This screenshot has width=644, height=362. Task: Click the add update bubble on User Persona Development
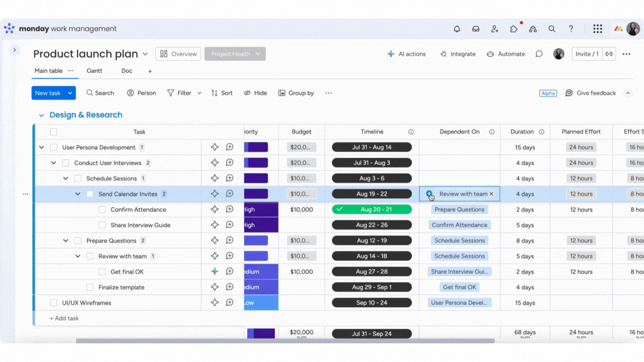[230, 147]
